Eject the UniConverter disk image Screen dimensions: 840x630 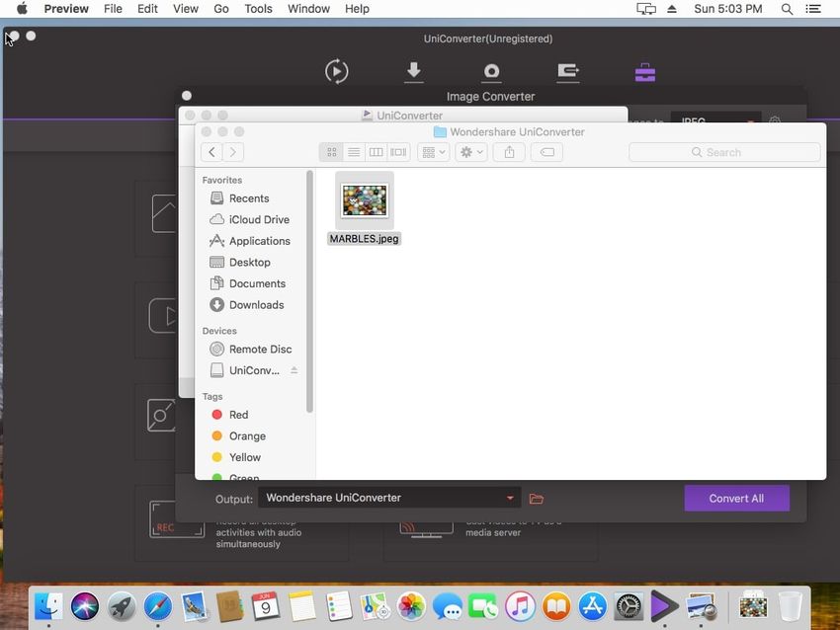[294, 370]
